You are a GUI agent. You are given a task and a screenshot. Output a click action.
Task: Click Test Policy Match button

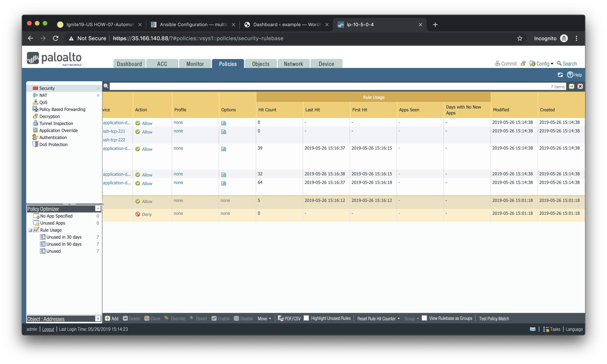[494, 318]
